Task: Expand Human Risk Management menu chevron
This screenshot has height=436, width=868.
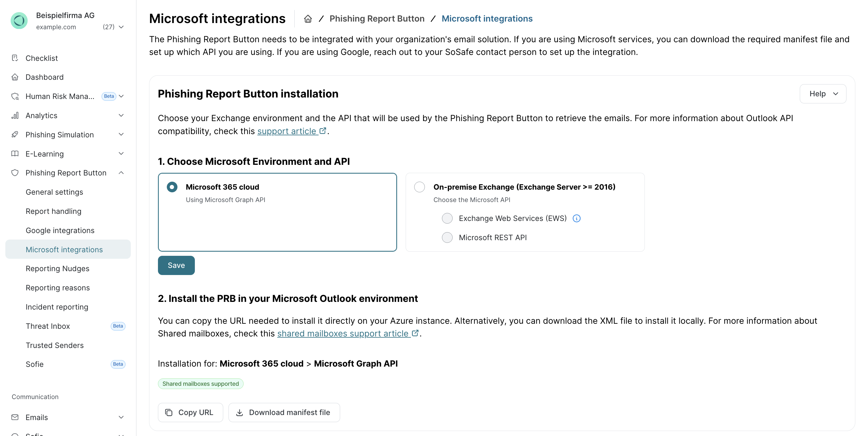Action: tap(121, 96)
